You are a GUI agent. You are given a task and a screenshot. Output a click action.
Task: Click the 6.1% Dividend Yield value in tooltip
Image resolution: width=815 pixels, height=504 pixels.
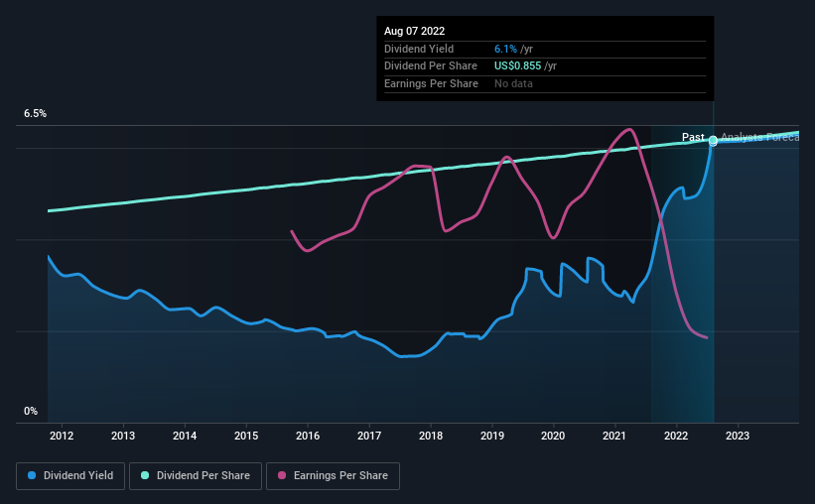click(x=505, y=49)
